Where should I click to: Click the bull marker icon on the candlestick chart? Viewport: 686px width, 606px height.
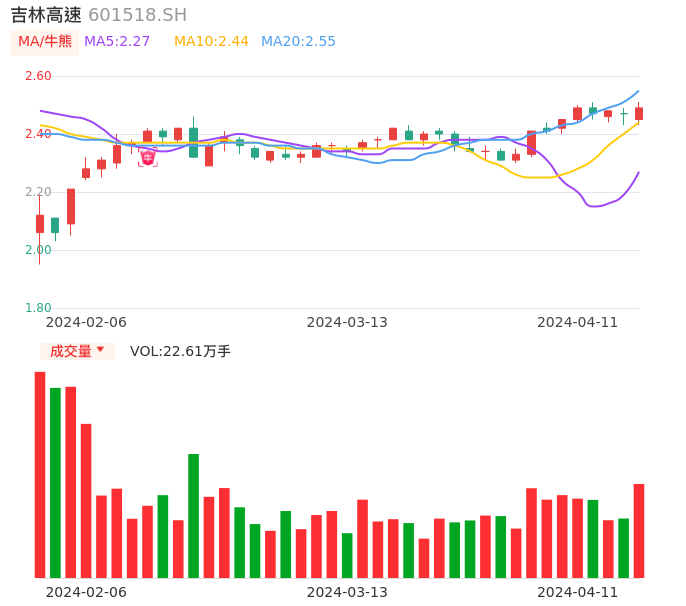148,158
